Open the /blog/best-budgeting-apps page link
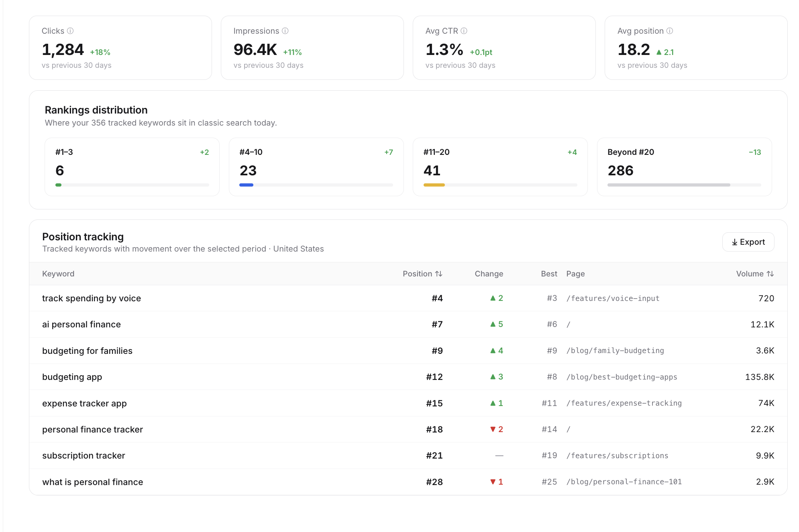Image resolution: width=799 pixels, height=532 pixels. [622, 377]
